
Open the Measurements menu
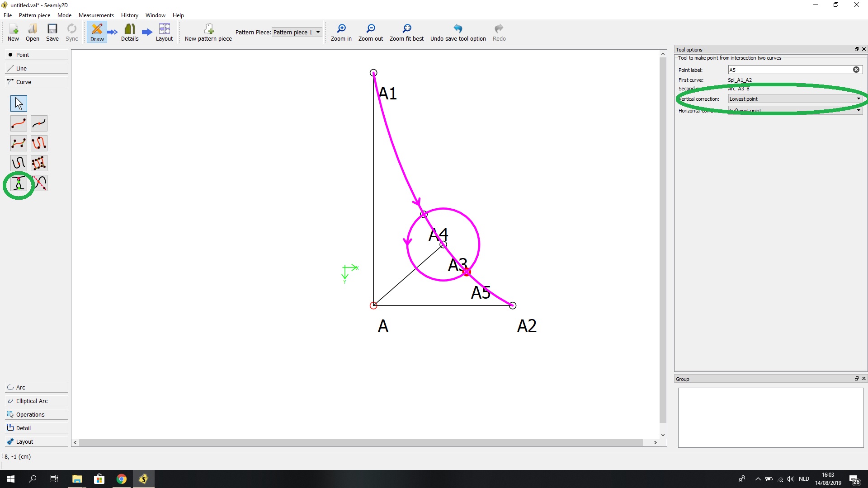pos(96,15)
